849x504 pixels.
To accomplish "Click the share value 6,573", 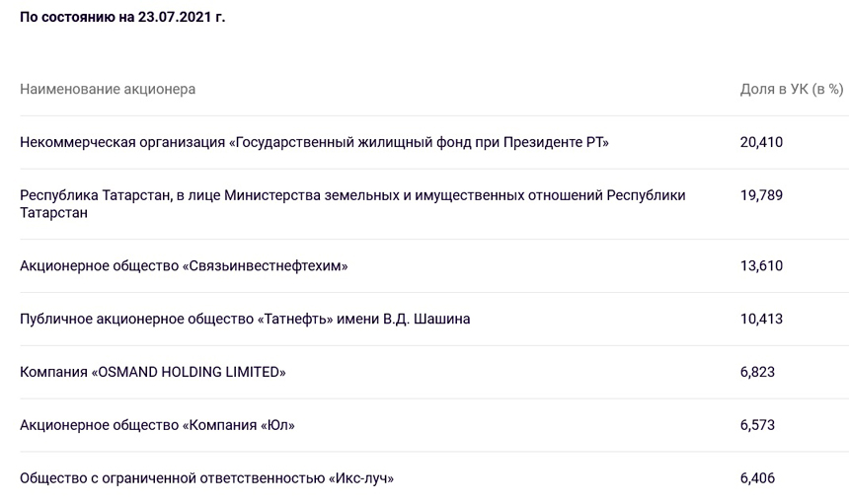I will tap(757, 425).
